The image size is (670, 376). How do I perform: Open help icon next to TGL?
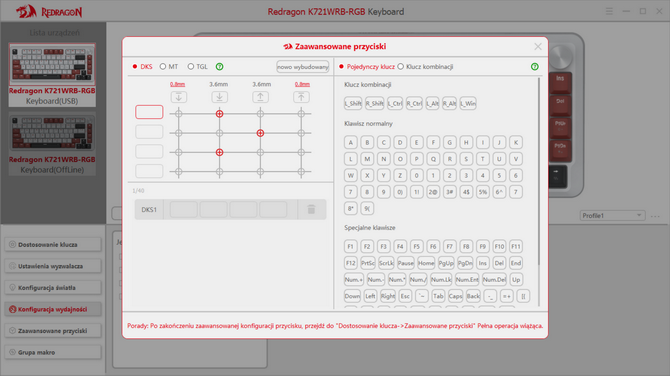[x=219, y=67]
